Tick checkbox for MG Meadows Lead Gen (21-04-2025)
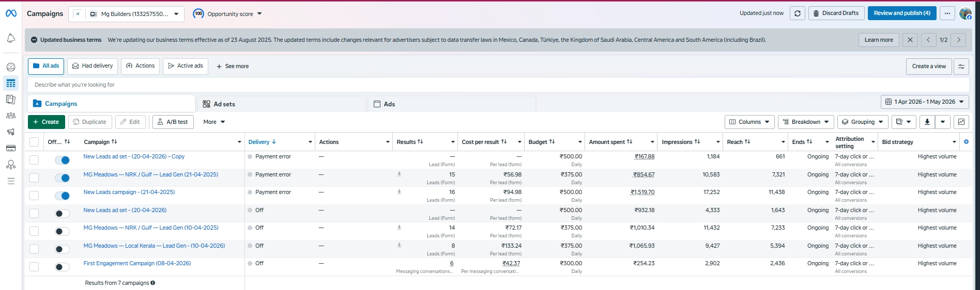This screenshot has width=980, height=290. coord(34,178)
